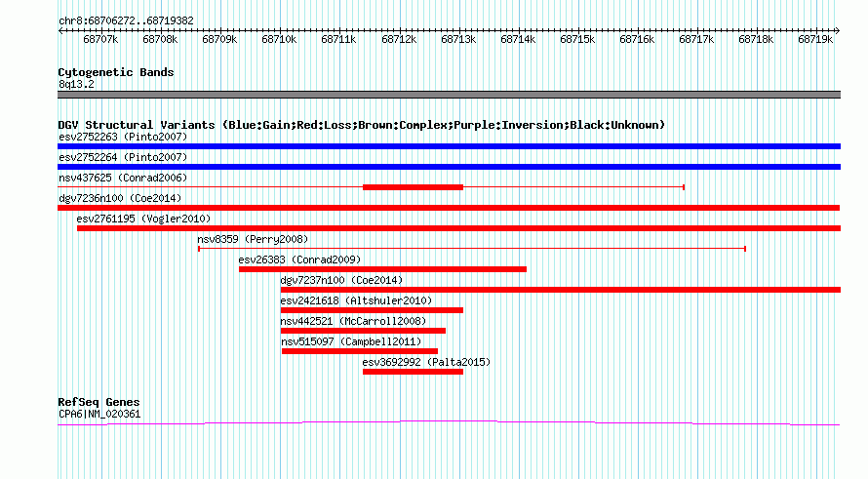Select the gray 8q13.2 cytogenetic band bar

click(x=449, y=95)
